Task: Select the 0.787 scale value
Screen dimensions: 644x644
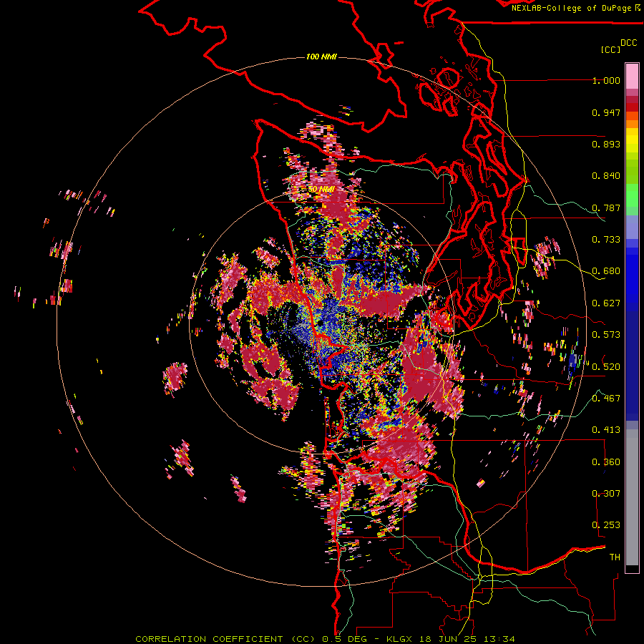Action: coord(606,208)
